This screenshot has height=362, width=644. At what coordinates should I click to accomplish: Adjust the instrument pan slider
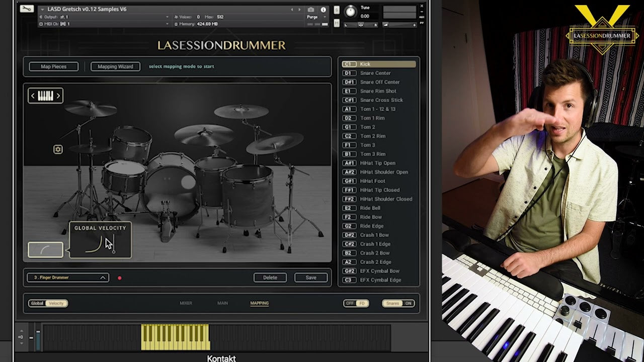(361, 25)
